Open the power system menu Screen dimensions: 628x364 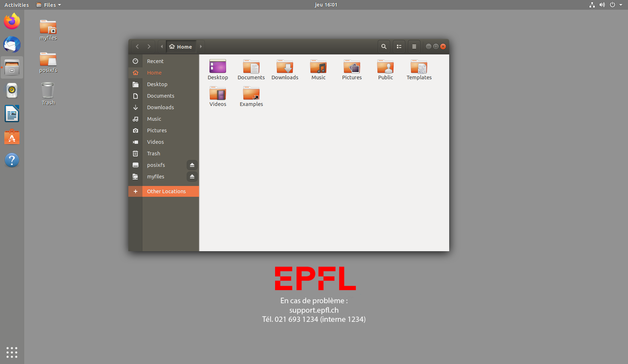coord(612,5)
